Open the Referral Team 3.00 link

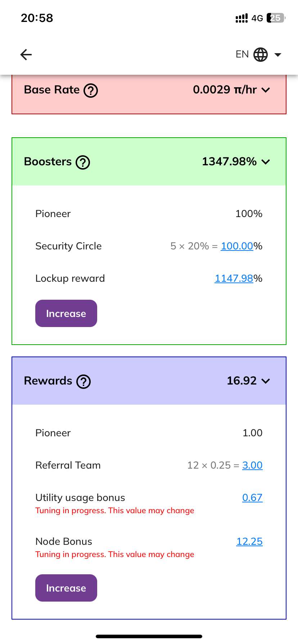252,465
